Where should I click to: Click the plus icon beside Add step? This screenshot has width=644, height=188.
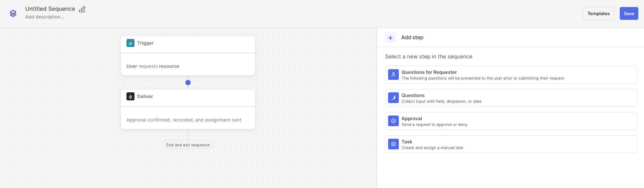point(390,38)
